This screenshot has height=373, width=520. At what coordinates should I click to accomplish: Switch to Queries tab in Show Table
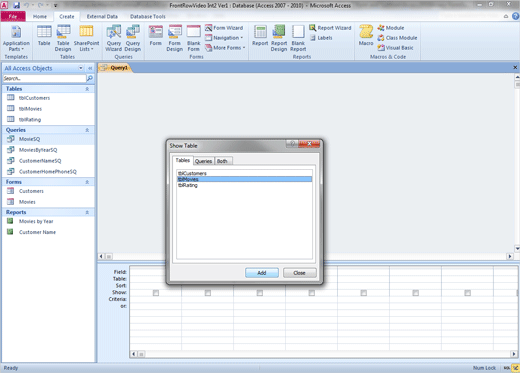(203, 161)
